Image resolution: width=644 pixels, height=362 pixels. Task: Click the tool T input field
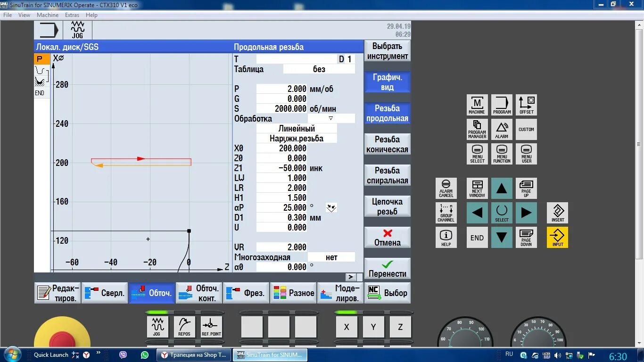pos(297,59)
